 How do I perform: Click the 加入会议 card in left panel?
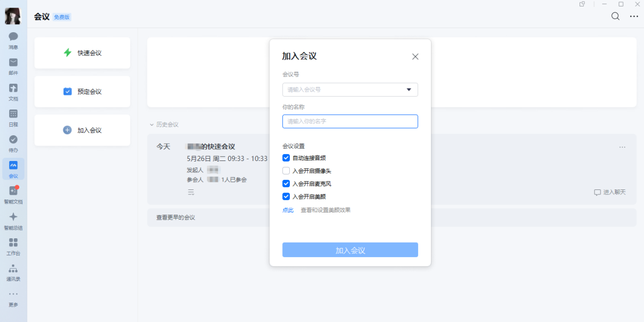click(82, 130)
